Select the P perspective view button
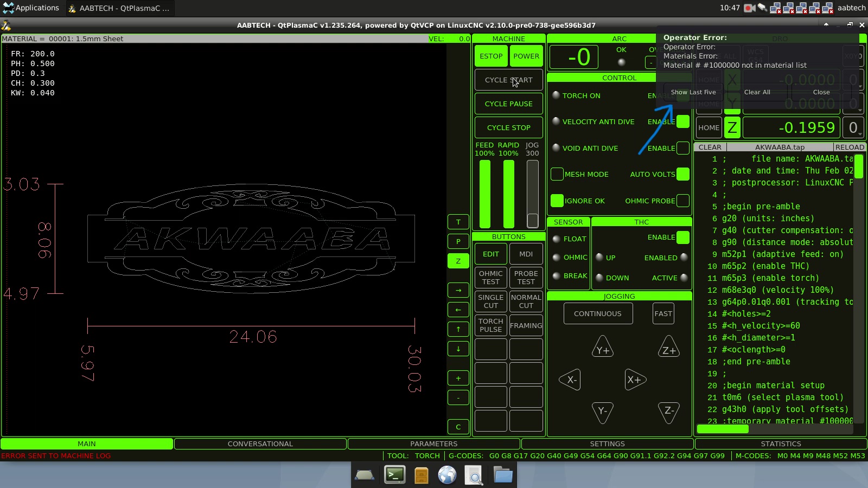The width and height of the screenshot is (868, 488). coord(458,241)
